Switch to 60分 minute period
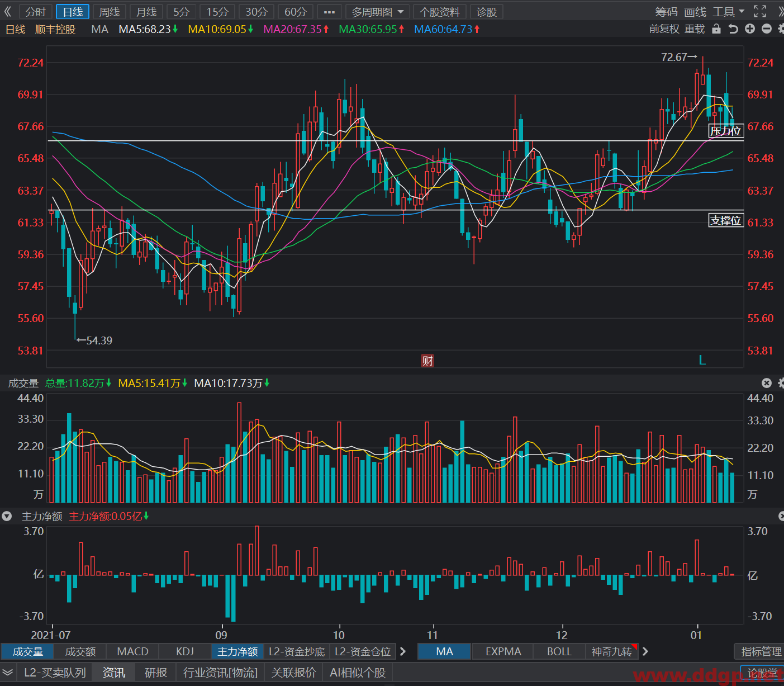 [x=296, y=12]
